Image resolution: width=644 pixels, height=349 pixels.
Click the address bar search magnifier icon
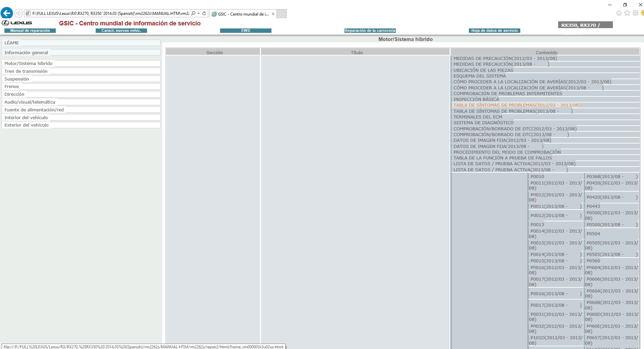point(193,14)
